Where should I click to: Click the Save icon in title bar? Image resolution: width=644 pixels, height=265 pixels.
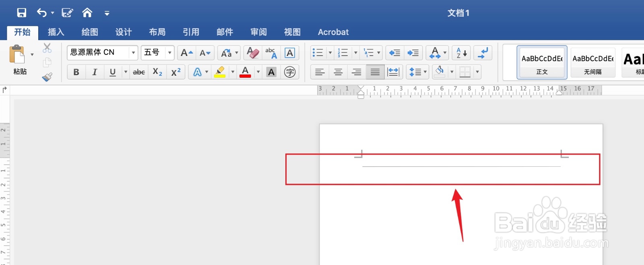[x=22, y=13]
